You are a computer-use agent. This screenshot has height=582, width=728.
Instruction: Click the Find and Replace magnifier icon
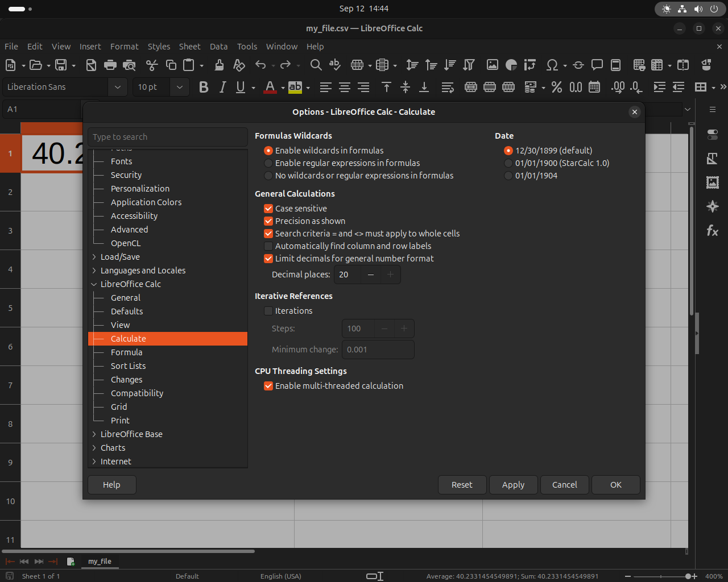[x=316, y=65]
